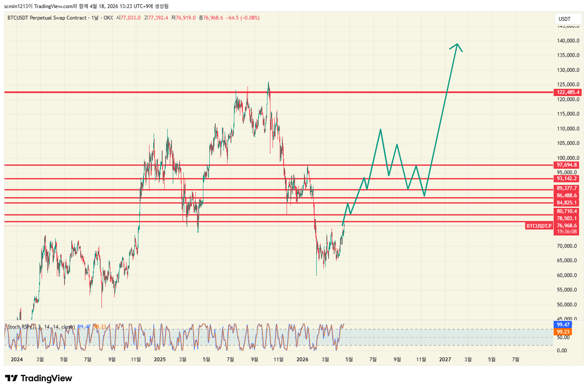Click the BTCUSDT Perpetual Swap Contract title

(x=47, y=18)
